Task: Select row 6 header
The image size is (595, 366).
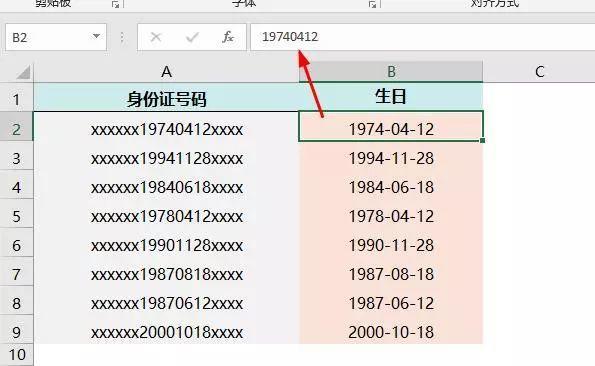Action: (x=16, y=242)
